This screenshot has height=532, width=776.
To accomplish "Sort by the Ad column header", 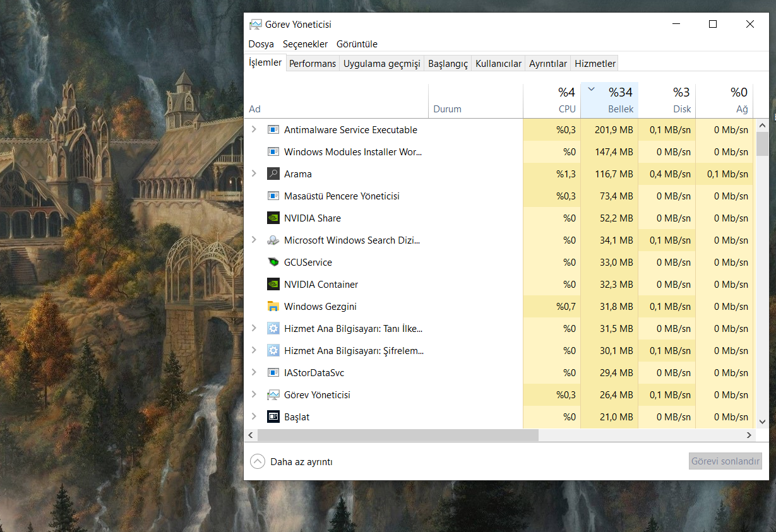I will pos(336,100).
